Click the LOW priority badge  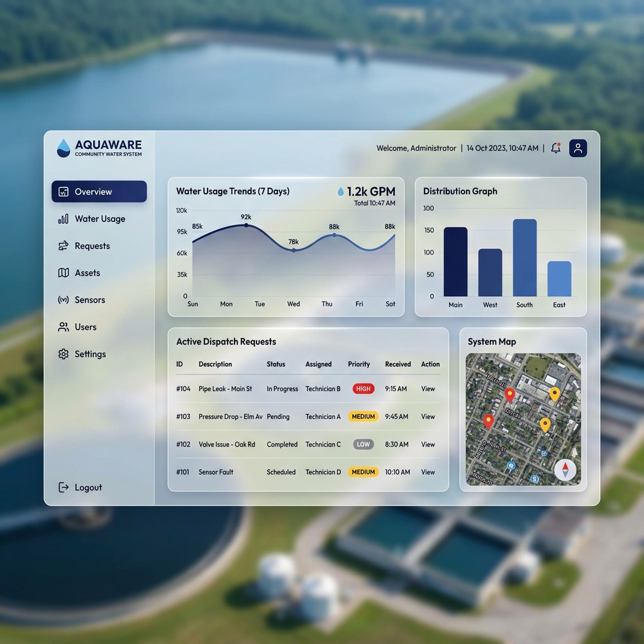364,445
